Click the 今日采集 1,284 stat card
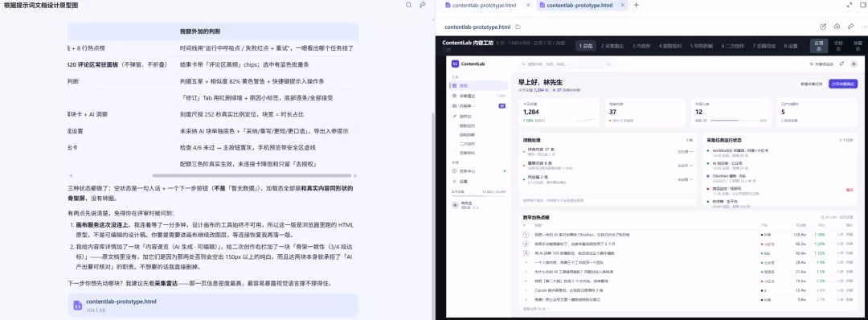The image size is (868, 320). tap(559, 113)
